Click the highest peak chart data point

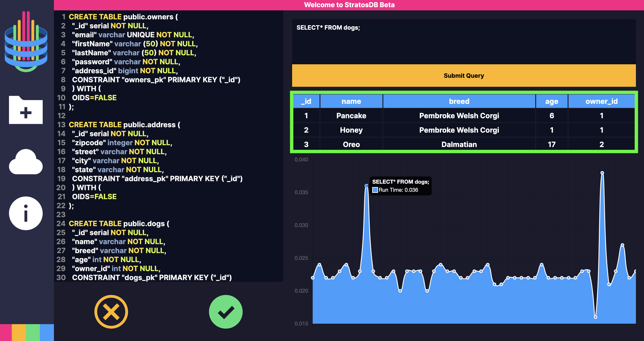click(x=602, y=173)
